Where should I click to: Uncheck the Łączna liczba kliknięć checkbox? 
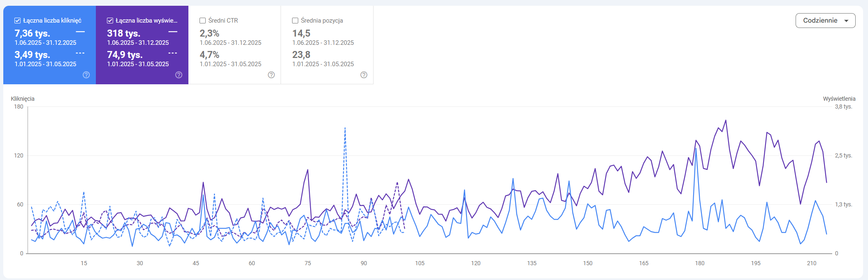coord(18,21)
